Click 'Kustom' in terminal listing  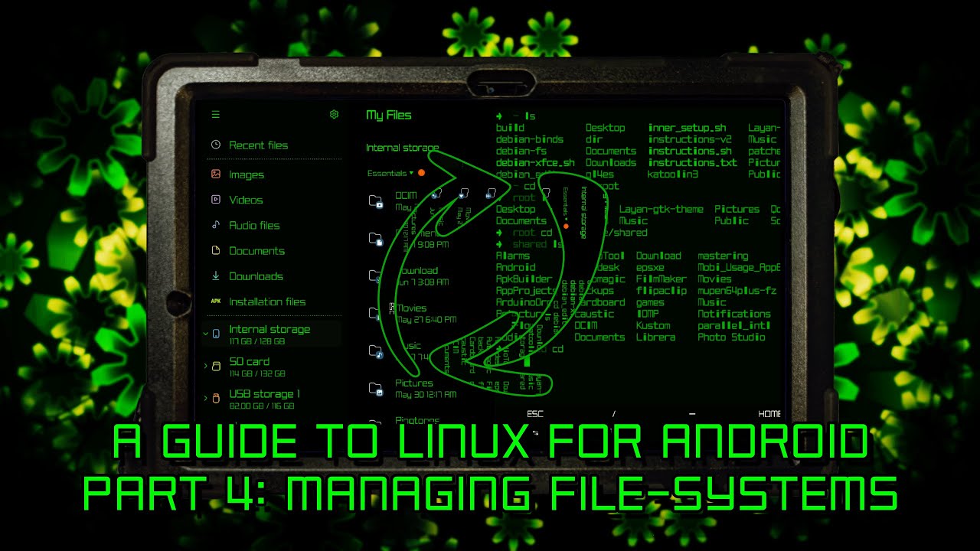point(653,325)
